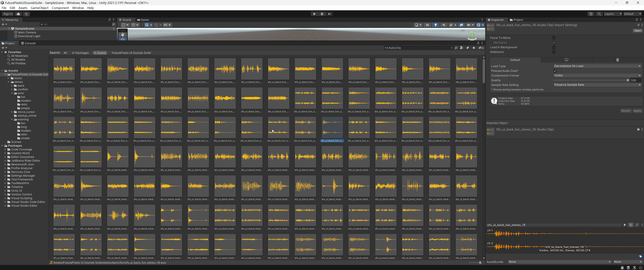Click the search by label tag icon

(x=467, y=48)
